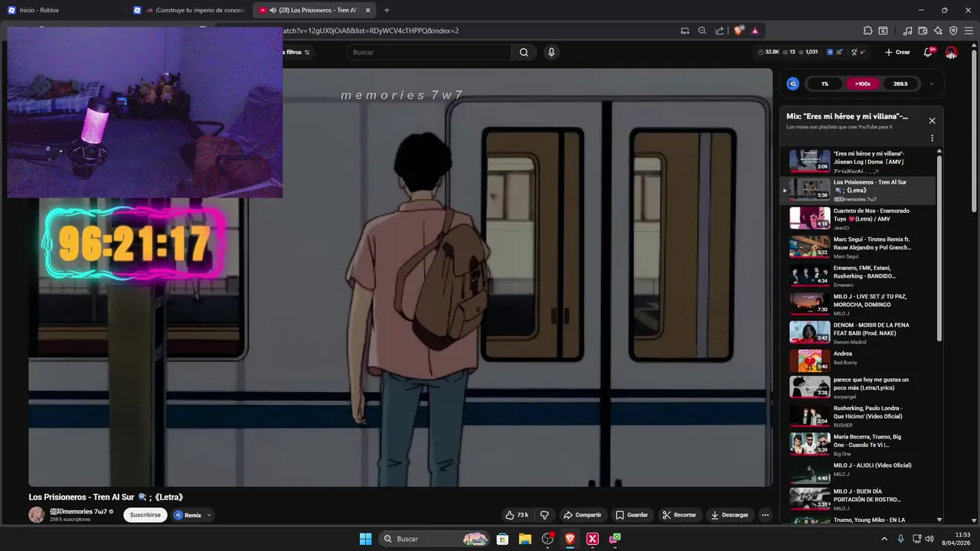Expand the Remix dropdown arrow

tap(208, 515)
